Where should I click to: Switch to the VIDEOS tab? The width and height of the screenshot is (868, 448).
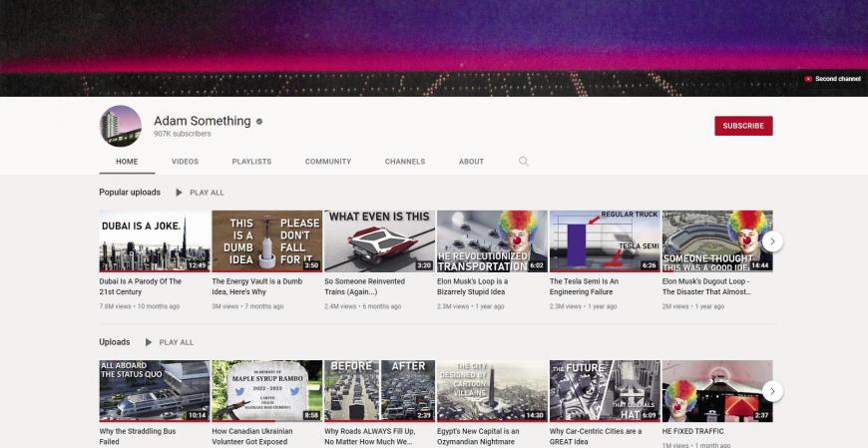(185, 162)
